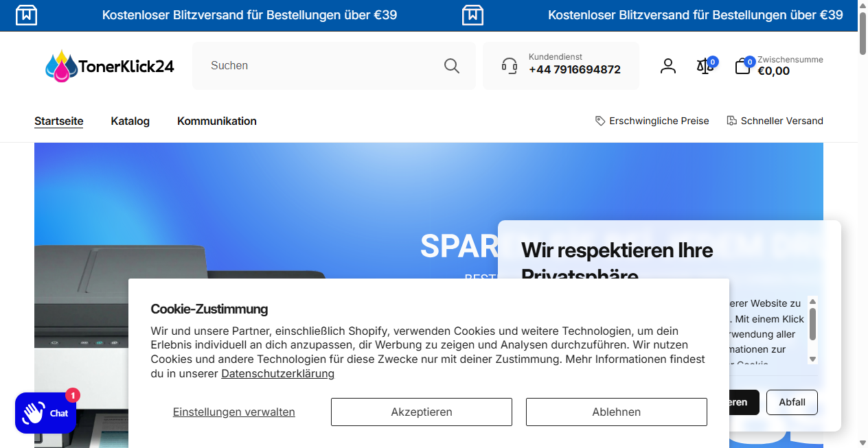Screen dimensions: 868x448
Task: Open the Datenschutzerklärung link
Action: click(x=277, y=373)
